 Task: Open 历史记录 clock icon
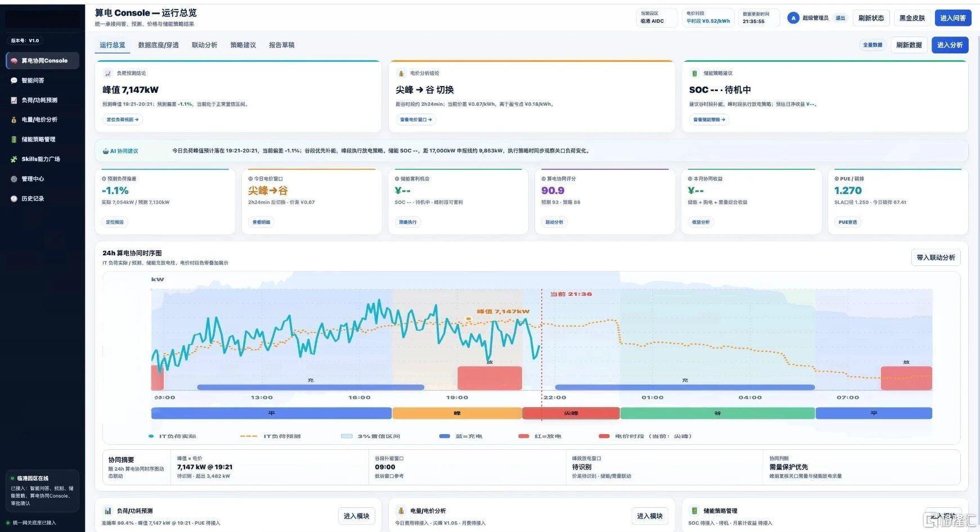pos(14,199)
